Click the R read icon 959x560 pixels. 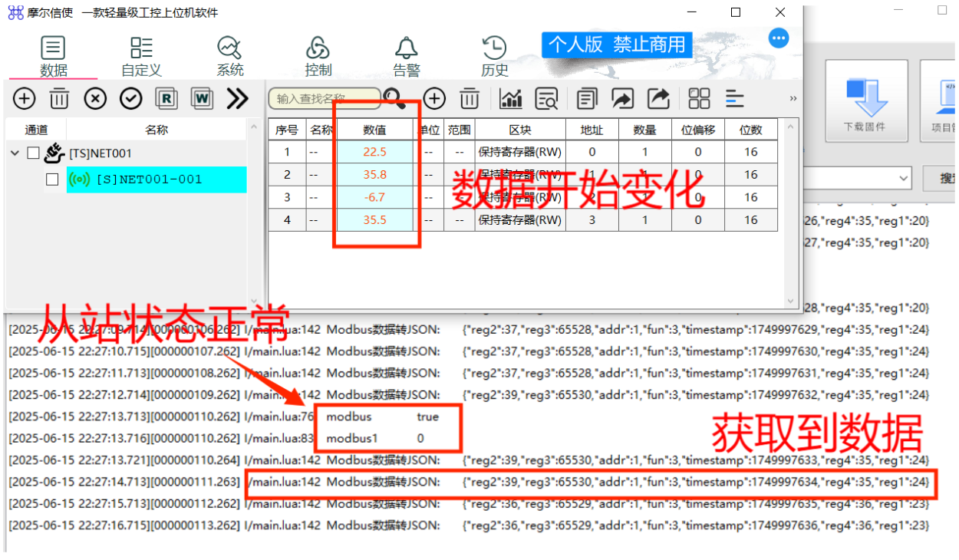pyautogui.click(x=166, y=98)
